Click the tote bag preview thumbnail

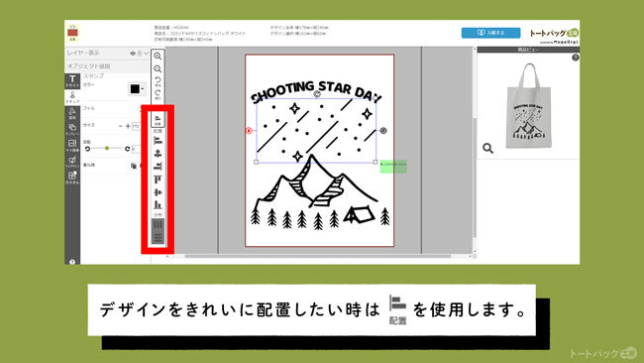pyautogui.click(x=528, y=106)
